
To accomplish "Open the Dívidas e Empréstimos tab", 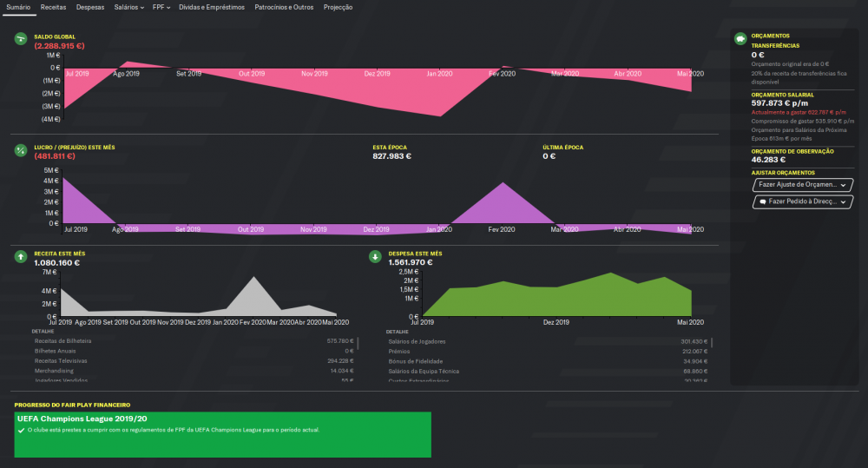I will (212, 7).
